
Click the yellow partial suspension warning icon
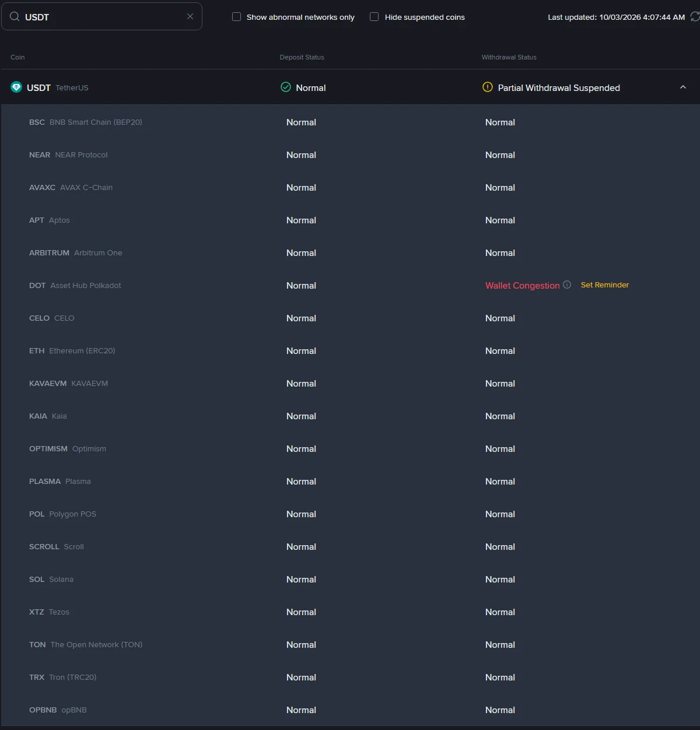[488, 87]
